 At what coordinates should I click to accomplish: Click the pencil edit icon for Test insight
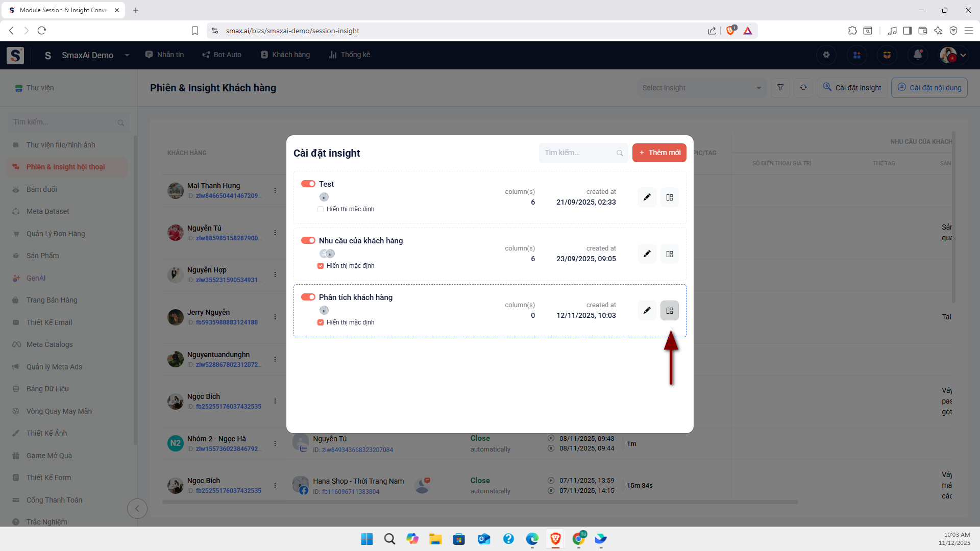click(x=647, y=197)
